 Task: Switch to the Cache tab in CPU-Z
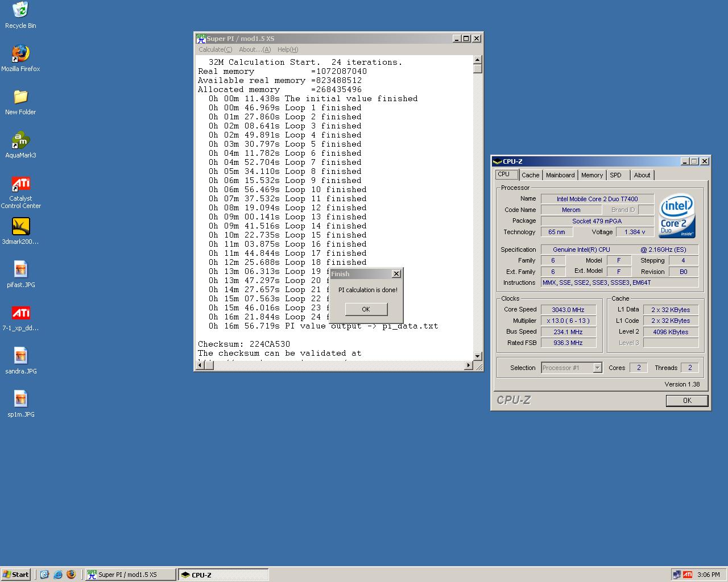tap(530, 175)
